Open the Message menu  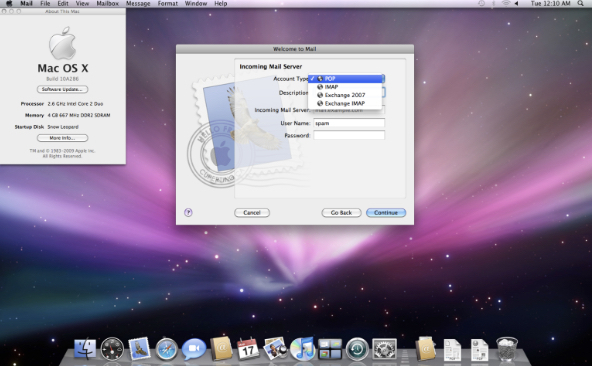tap(138, 3)
